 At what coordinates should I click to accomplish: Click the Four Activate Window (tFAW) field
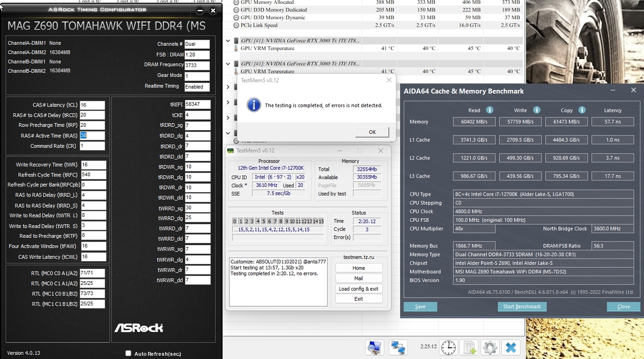(93, 246)
